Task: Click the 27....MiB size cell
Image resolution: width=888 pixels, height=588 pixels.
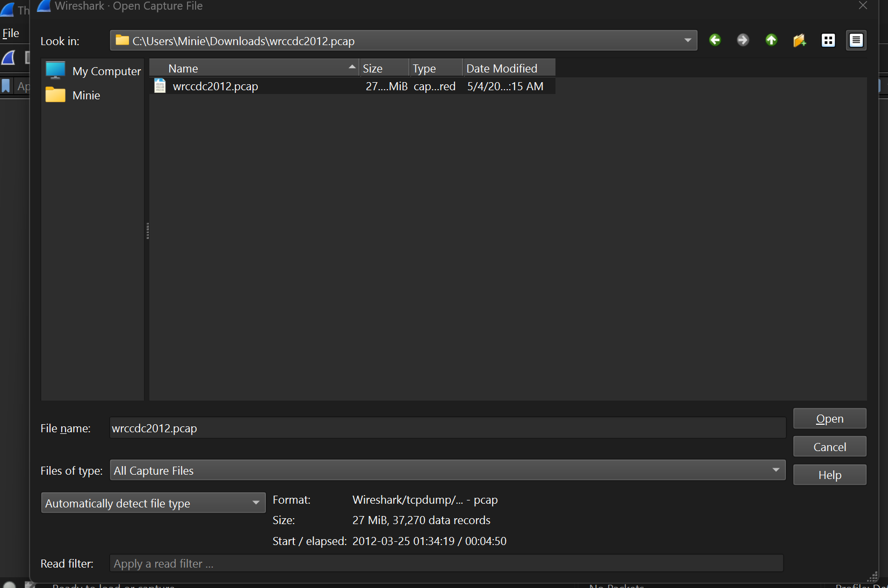Action: click(x=386, y=86)
